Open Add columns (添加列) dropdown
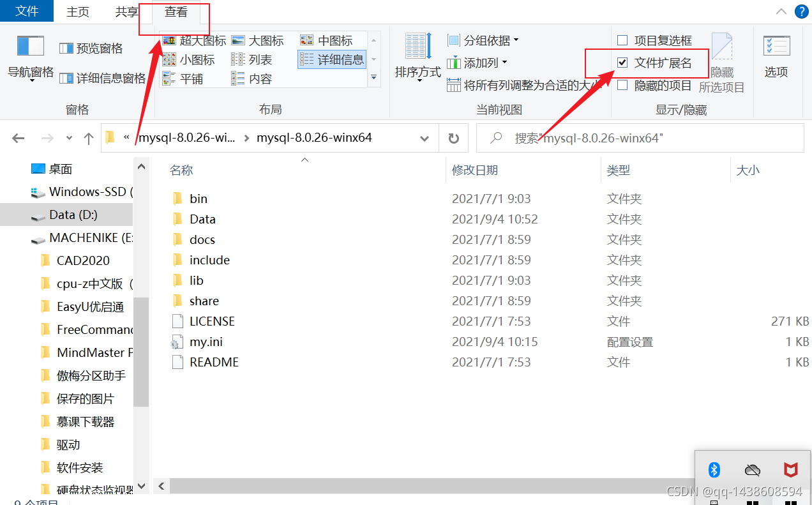Viewport: 812px width, 505px height. point(477,63)
